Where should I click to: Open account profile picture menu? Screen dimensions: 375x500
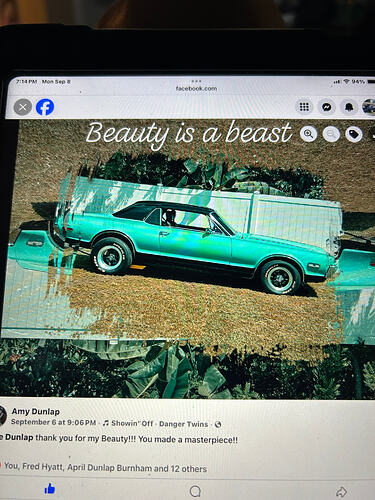[x=369, y=107]
